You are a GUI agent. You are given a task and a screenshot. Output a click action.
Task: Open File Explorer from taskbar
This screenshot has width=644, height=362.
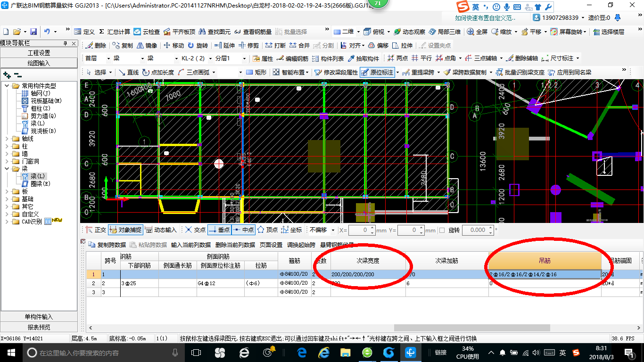[x=346, y=352]
